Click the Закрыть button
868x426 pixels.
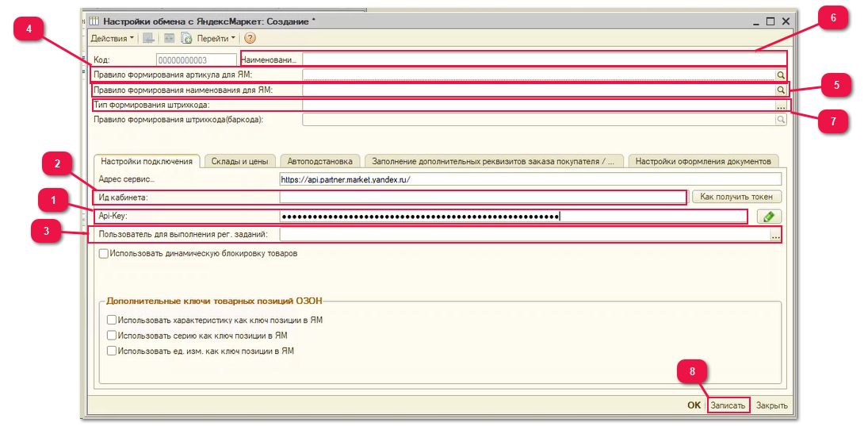771,405
